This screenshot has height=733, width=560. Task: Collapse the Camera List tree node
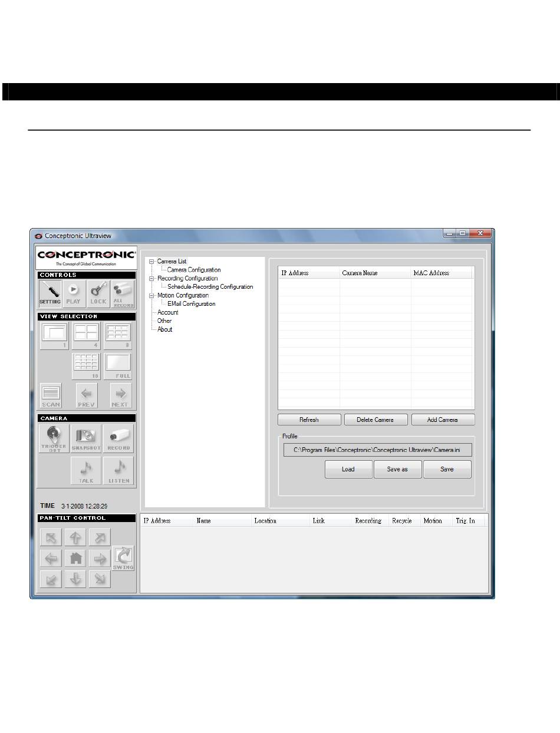click(151, 262)
